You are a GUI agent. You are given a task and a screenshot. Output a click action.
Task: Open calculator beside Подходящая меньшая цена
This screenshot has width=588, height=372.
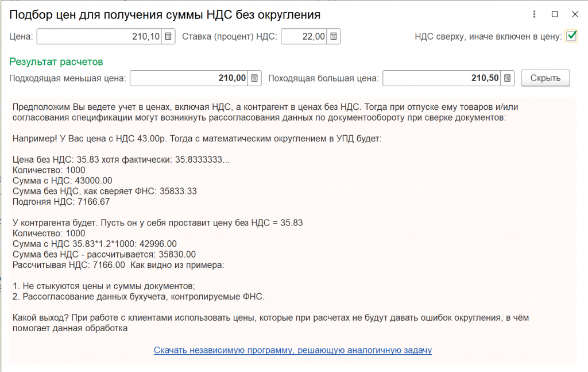point(256,78)
